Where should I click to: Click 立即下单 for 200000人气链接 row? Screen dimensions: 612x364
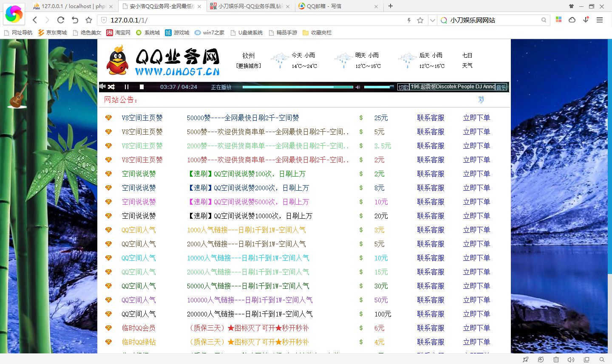(476, 314)
